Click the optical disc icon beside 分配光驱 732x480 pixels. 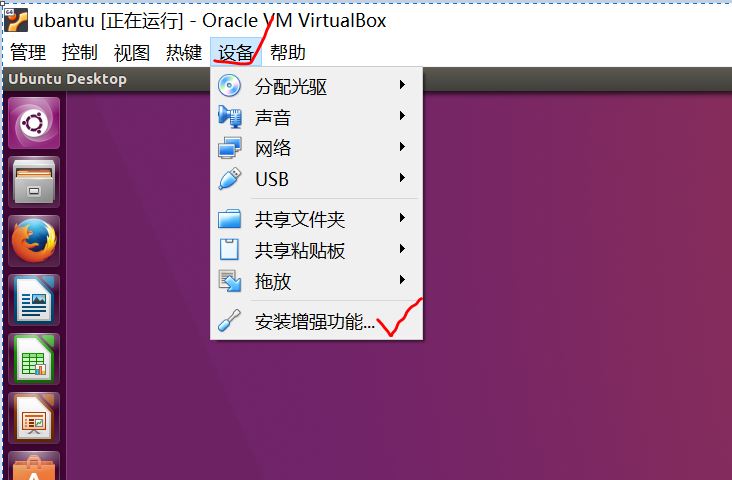click(x=229, y=86)
